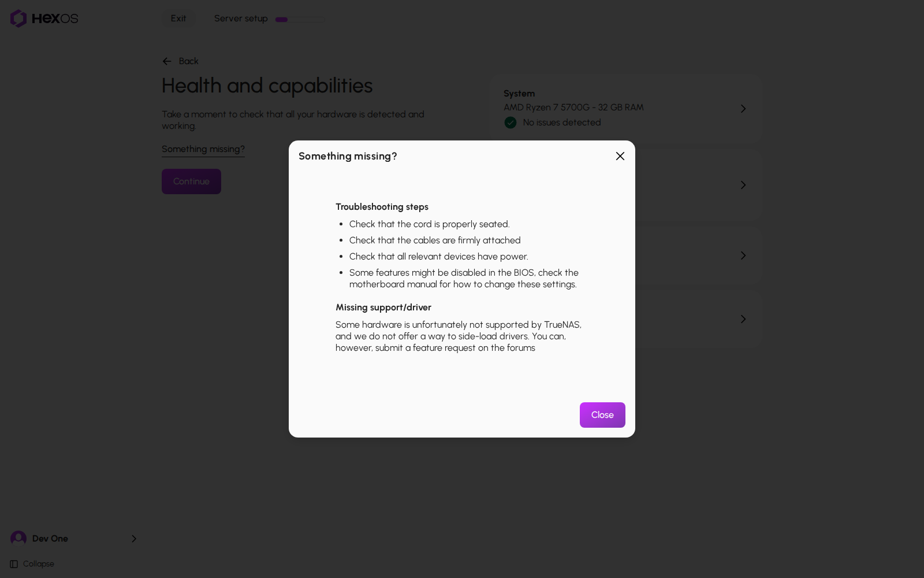Click the Exit button
Screen dimensions: 924x578
pyautogui.click(x=178, y=18)
